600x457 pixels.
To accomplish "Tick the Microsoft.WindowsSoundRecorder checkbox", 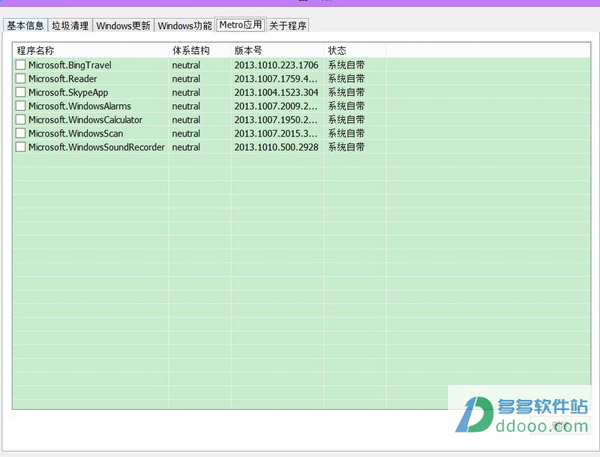I will (x=21, y=147).
